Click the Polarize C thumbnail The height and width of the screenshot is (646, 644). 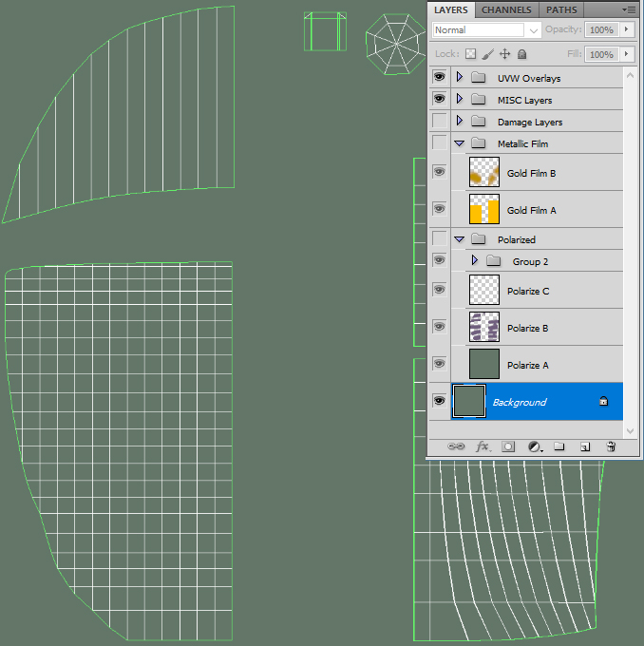tap(484, 290)
